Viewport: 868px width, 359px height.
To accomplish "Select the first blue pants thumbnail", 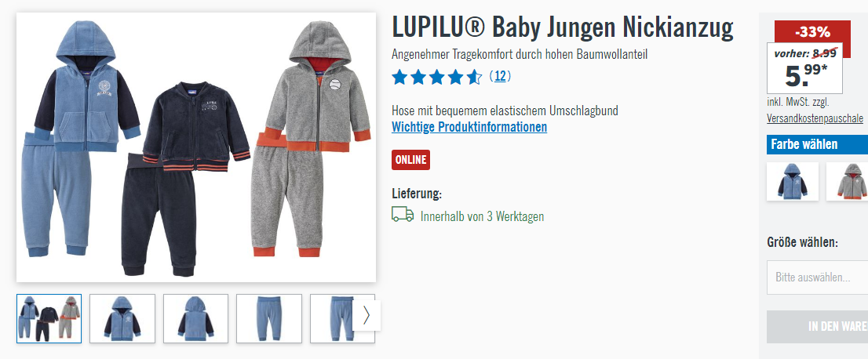I will pyautogui.click(x=269, y=318).
